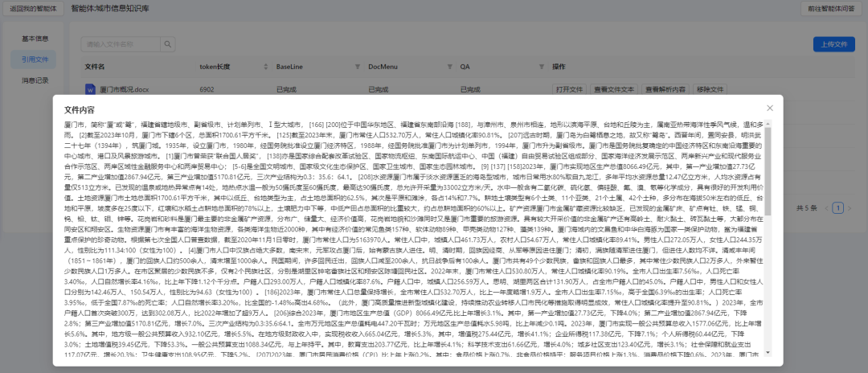Close the 文件内容 dialog with the X icon
This screenshot has width=868, height=373.
770,109
